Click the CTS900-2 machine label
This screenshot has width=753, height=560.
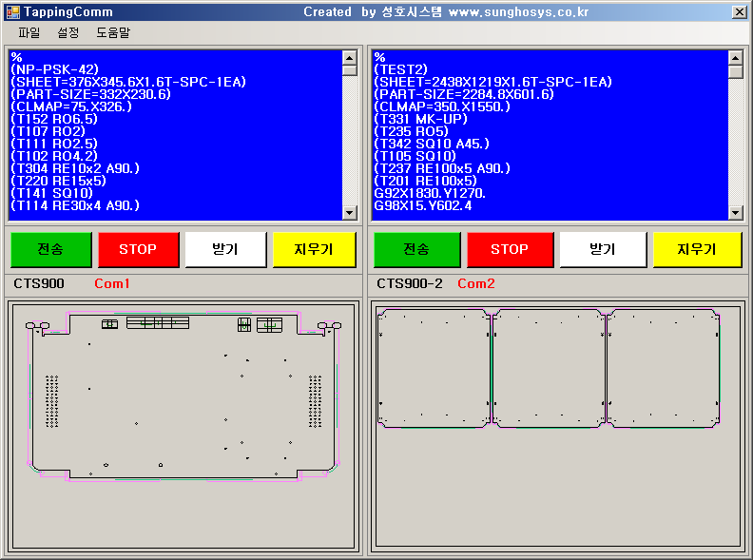pyautogui.click(x=410, y=284)
